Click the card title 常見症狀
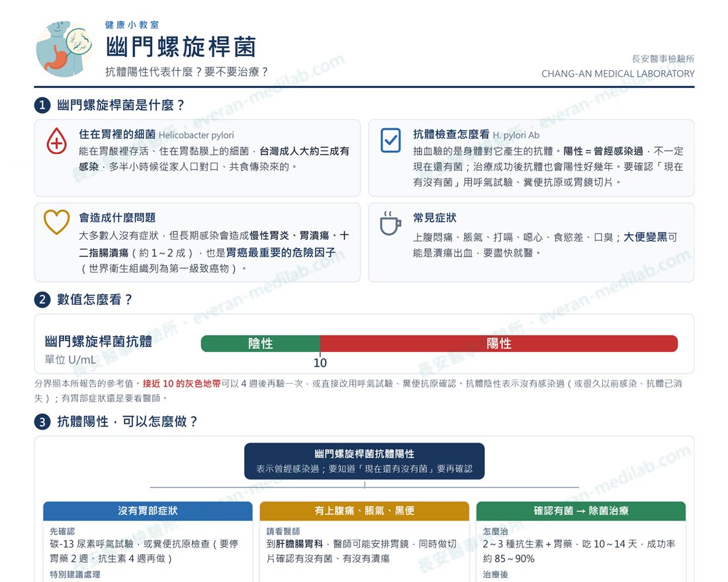Viewport: 728px width, 582px height. (x=435, y=218)
